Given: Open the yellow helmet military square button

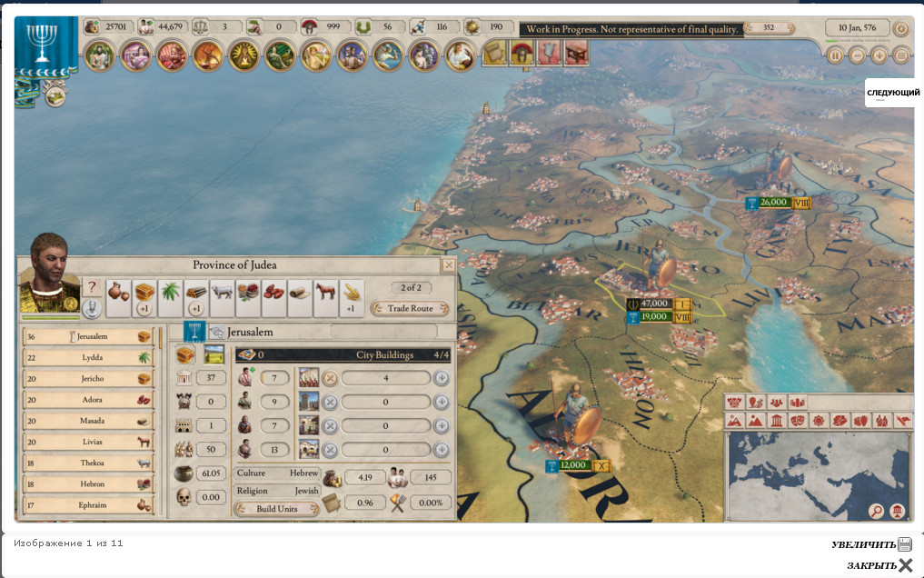Looking at the screenshot, I should pyautogui.click(x=522, y=53).
